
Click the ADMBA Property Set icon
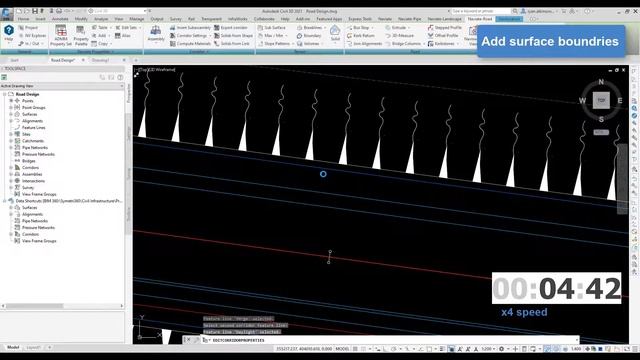61,35
